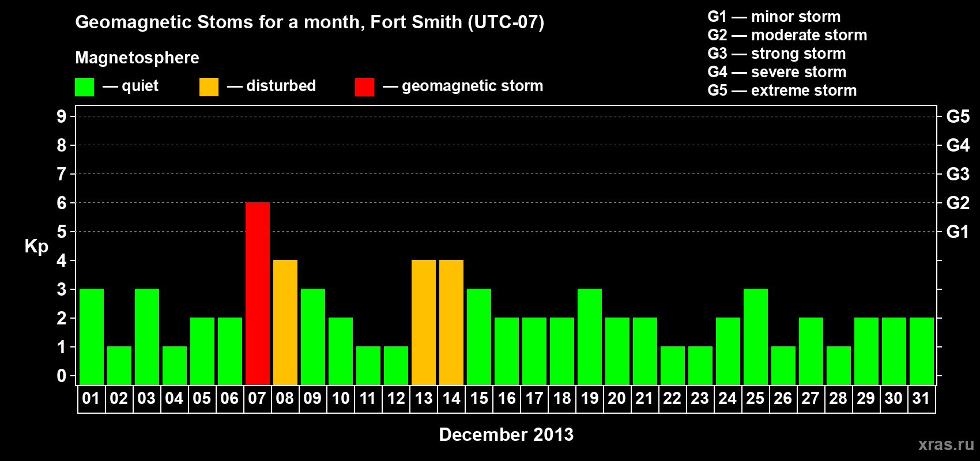Click the '30' date label
Image resolution: width=980 pixels, height=461 pixels.
point(894,399)
